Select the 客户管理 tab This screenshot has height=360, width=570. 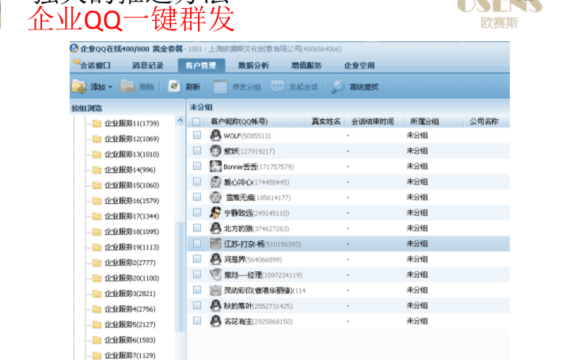click(x=201, y=65)
